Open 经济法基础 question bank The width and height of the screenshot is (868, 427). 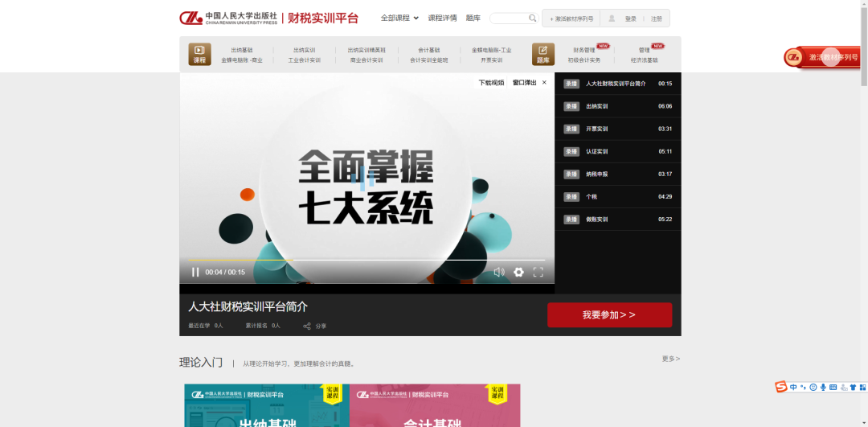coord(645,60)
